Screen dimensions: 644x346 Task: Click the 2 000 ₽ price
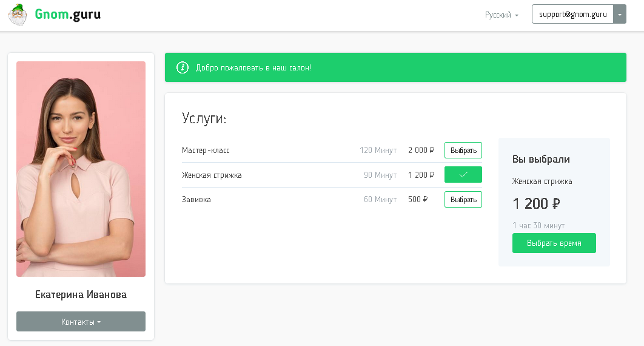click(421, 151)
